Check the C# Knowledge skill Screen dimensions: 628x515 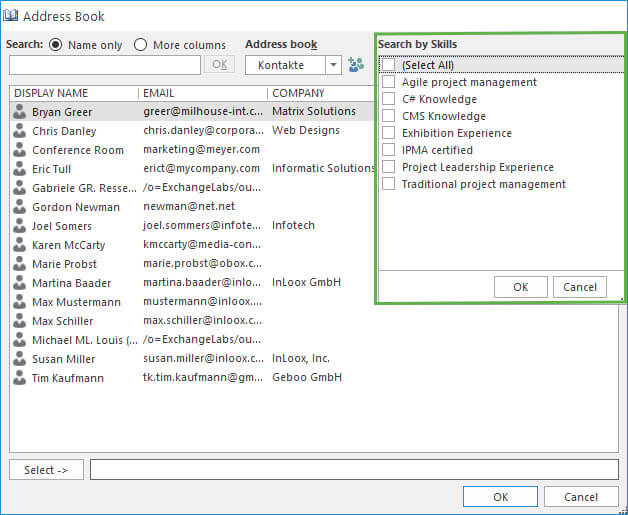click(x=388, y=99)
